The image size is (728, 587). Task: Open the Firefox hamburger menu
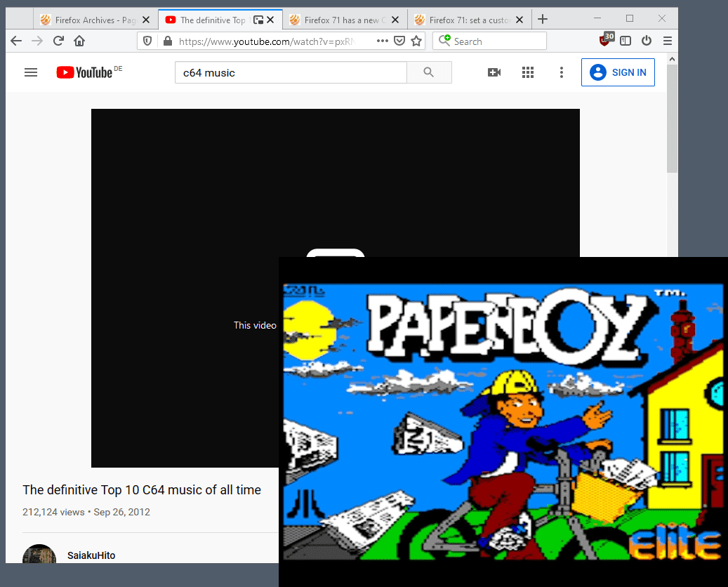pos(668,41)
